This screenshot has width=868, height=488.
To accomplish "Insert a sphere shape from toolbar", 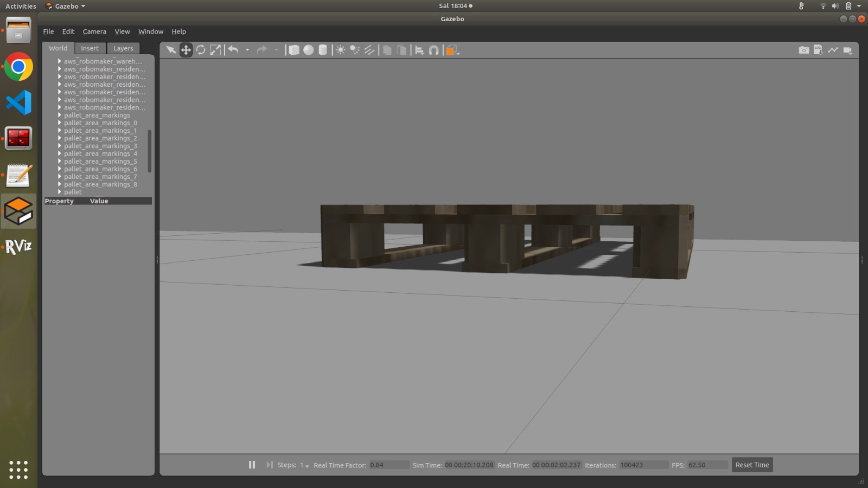I will 308,50.
